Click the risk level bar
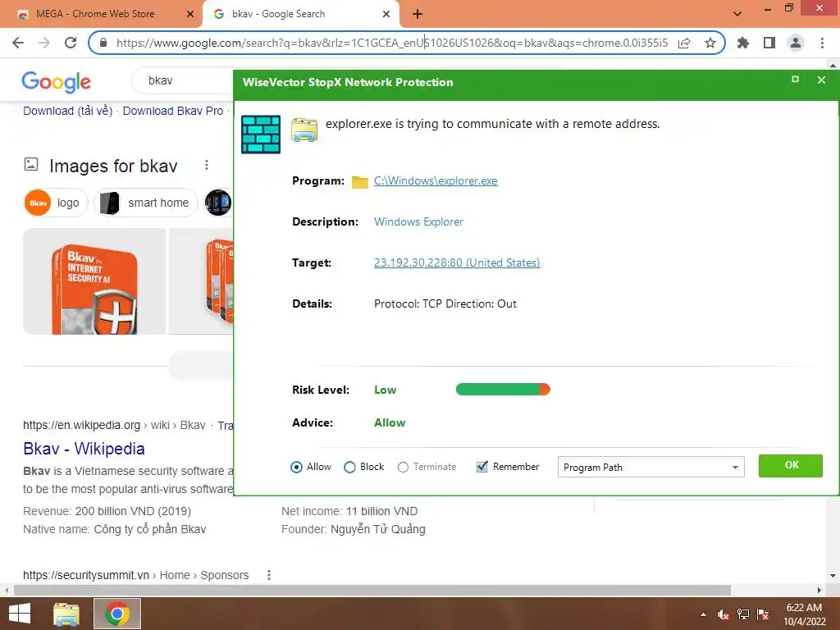The height and width of the screenshot is (630, 840). pyautogui.click(x=503, y=390)
